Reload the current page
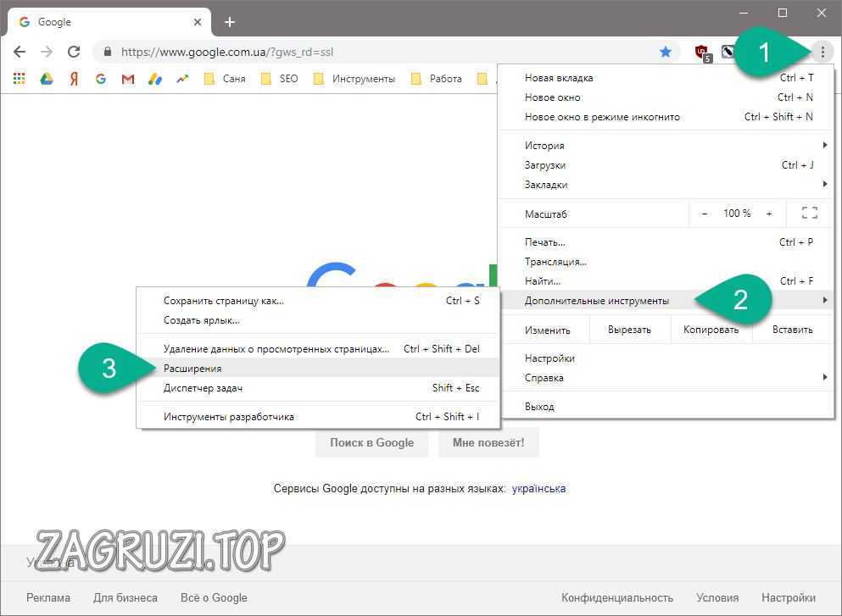This screenshot has height=616, width=842. pyautogui.click(x=74, y=52)
